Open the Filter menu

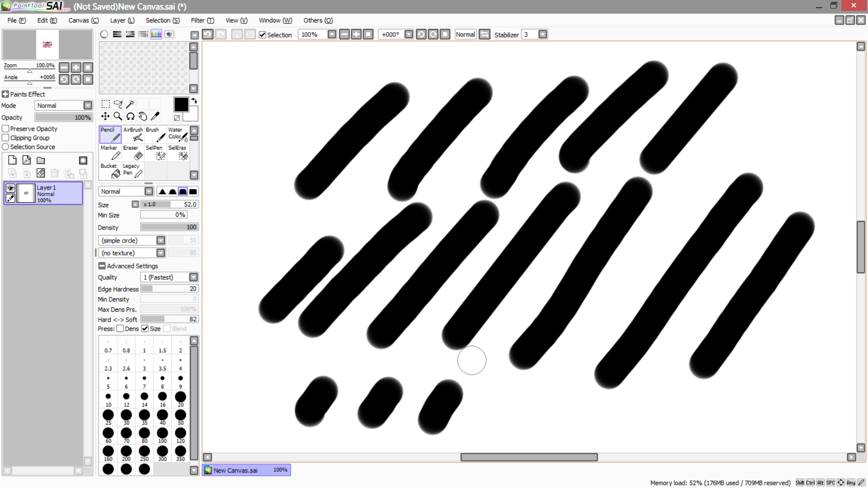202,20
